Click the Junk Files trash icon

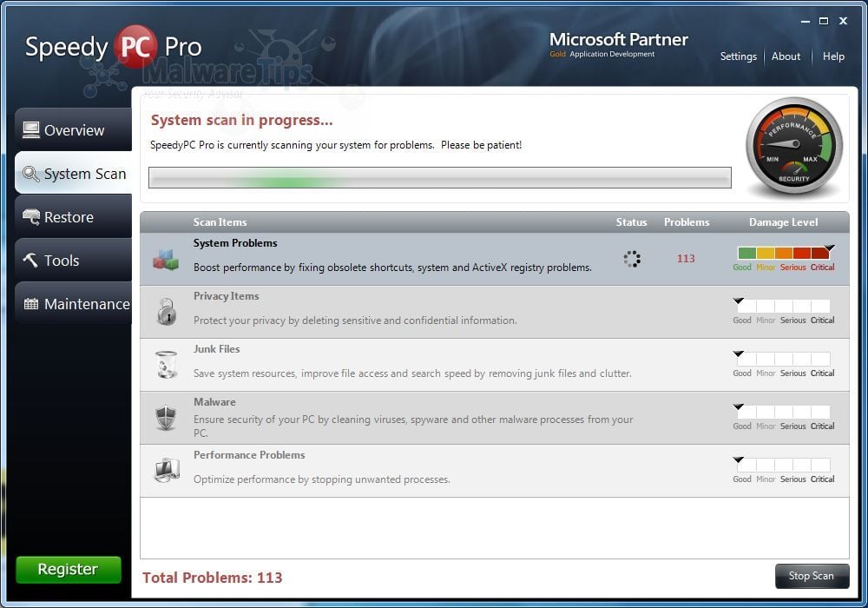pyautogui.click(x=166, y=364)
